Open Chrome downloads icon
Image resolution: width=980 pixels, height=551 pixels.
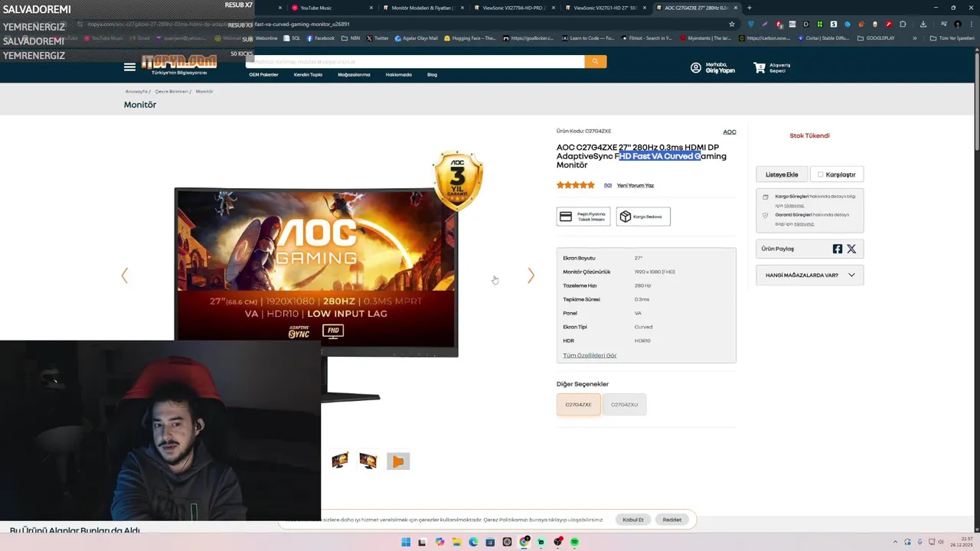923,24
